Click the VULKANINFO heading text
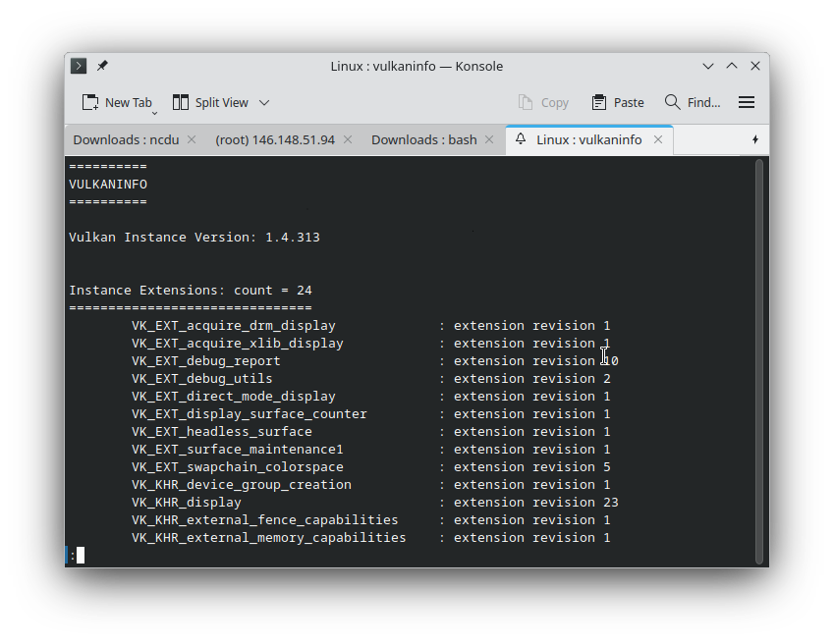 pyautogui.click(x=108, y=185)
